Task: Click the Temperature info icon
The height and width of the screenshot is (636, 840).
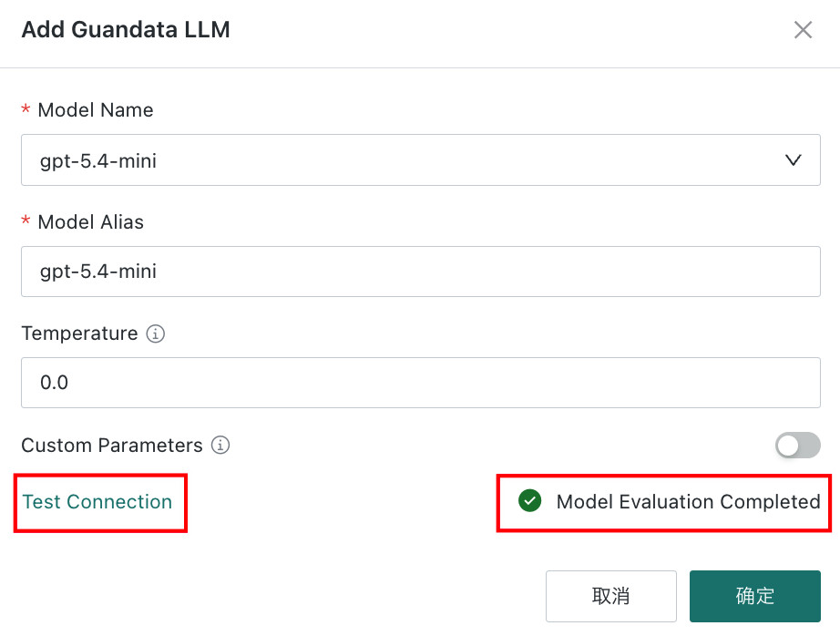Action: click(x=156, y=333)
